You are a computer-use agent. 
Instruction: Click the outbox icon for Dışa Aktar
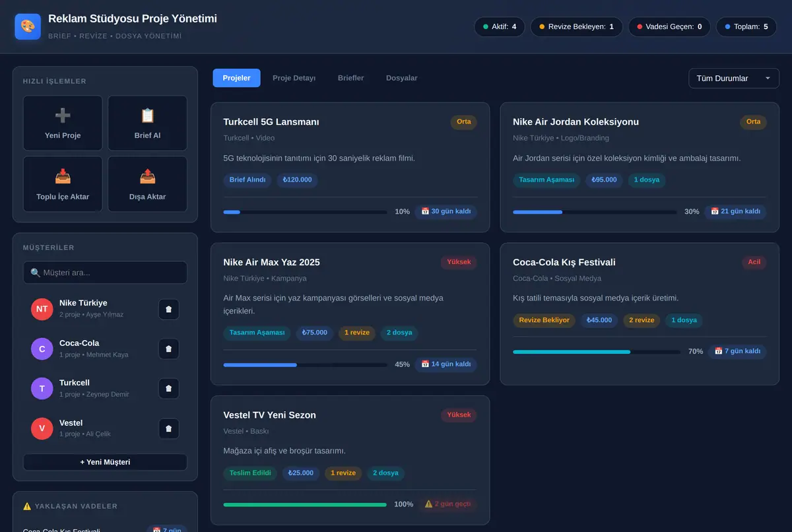coord(147,177)
